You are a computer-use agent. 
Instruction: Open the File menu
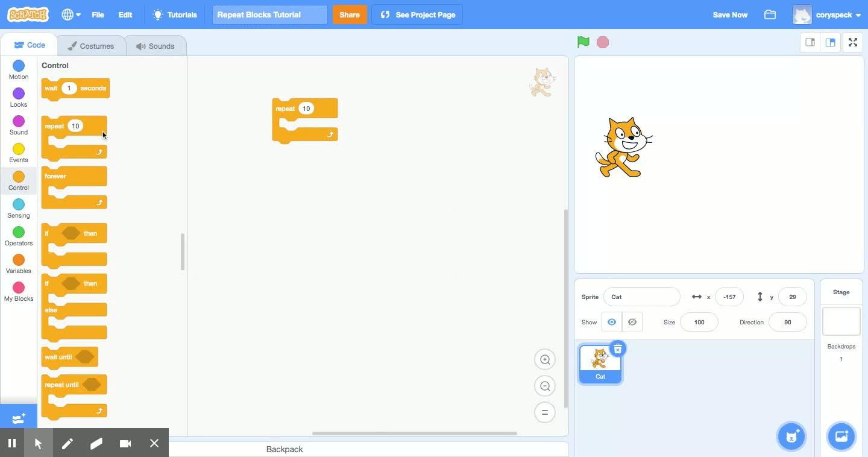(x=98, y=14)
